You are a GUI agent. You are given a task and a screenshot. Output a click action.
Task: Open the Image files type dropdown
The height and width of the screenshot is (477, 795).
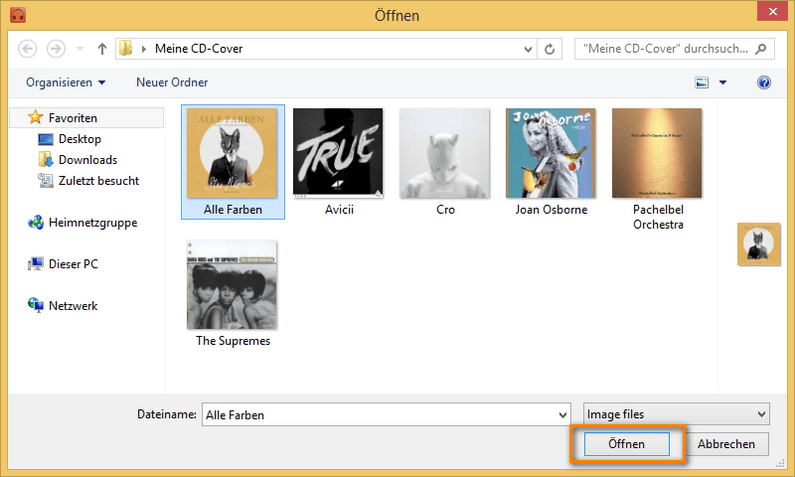click(676, 414)
